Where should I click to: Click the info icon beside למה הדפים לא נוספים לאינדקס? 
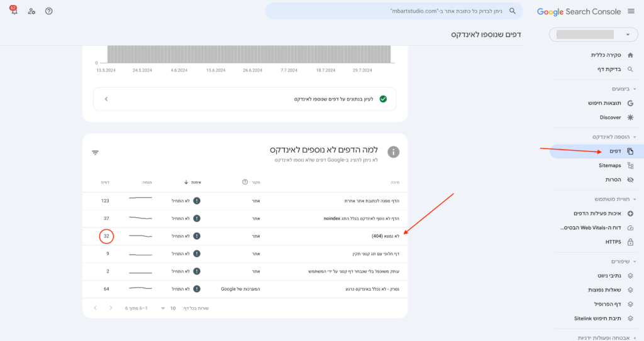tap(394, 152)
